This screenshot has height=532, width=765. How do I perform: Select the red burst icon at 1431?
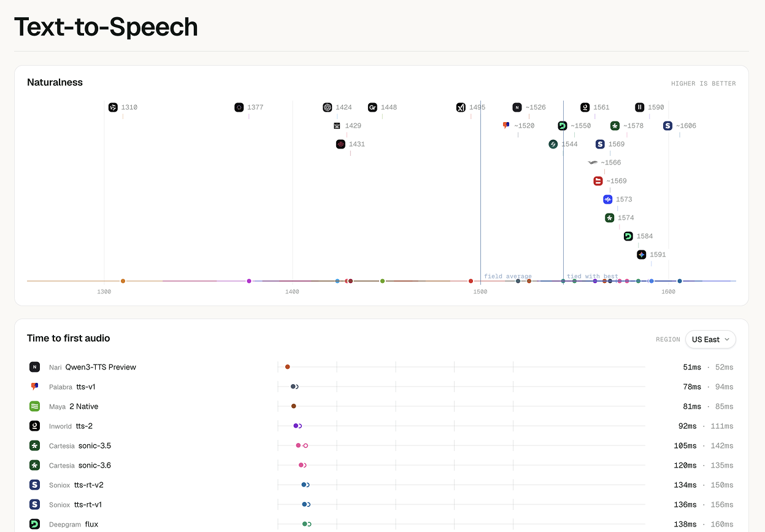coord(340,144)
